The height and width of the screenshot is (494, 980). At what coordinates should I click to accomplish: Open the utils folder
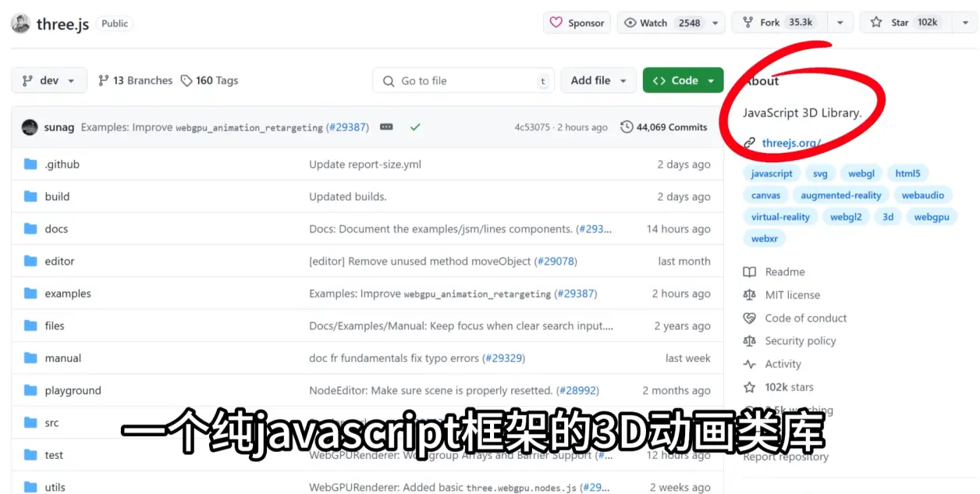[x=55, y=487]
